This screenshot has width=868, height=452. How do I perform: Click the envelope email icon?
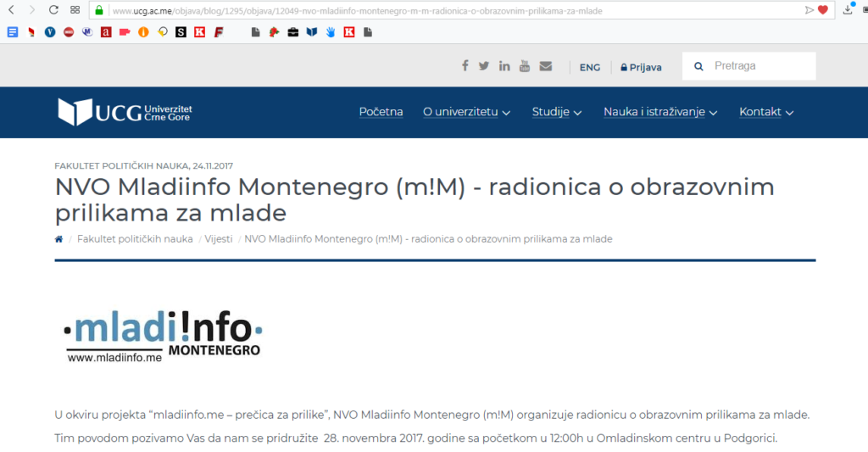546,66
